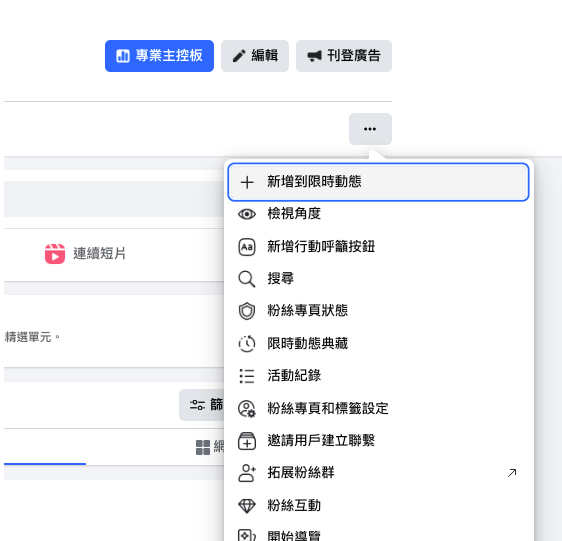Switch to the grid view tab
The height and width of the screenshot is (541, 562).
pyautogui.click(x=210, y=447)
